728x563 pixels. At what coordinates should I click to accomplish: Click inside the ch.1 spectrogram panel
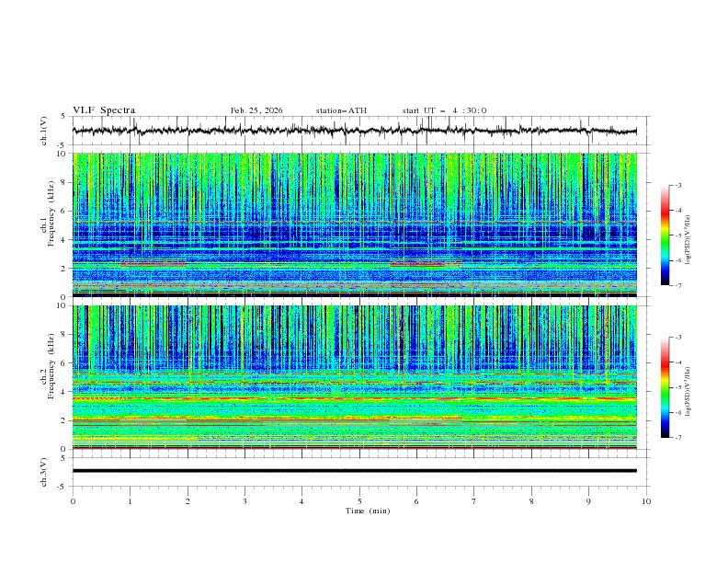coord(354,224)
